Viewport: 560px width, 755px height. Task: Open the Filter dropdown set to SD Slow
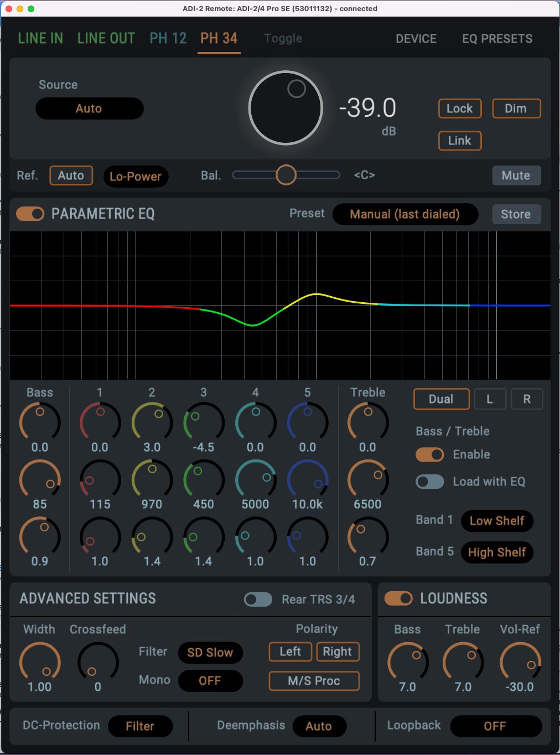point(210,653)
